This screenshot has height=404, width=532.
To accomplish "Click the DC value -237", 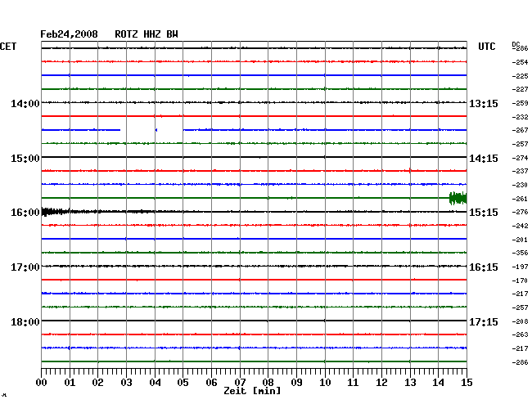I will [x=520, y=171].
